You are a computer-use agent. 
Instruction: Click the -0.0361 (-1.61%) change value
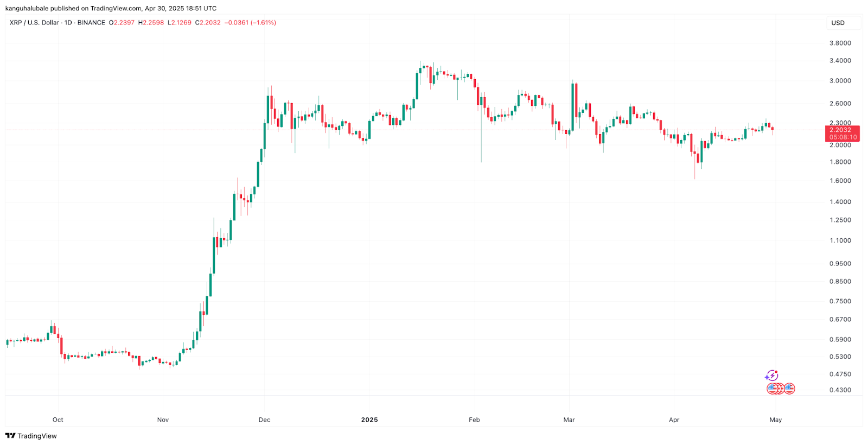pos(250,23)
